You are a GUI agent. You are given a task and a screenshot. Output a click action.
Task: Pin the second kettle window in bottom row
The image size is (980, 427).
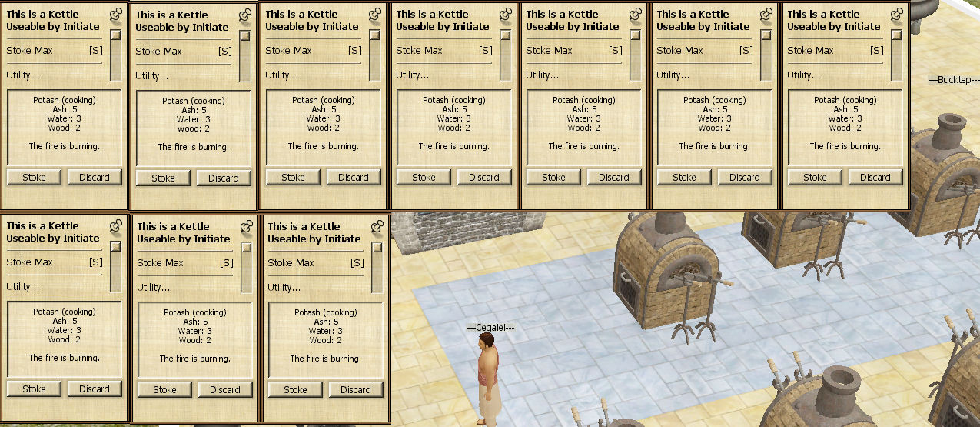pos(247,227)
